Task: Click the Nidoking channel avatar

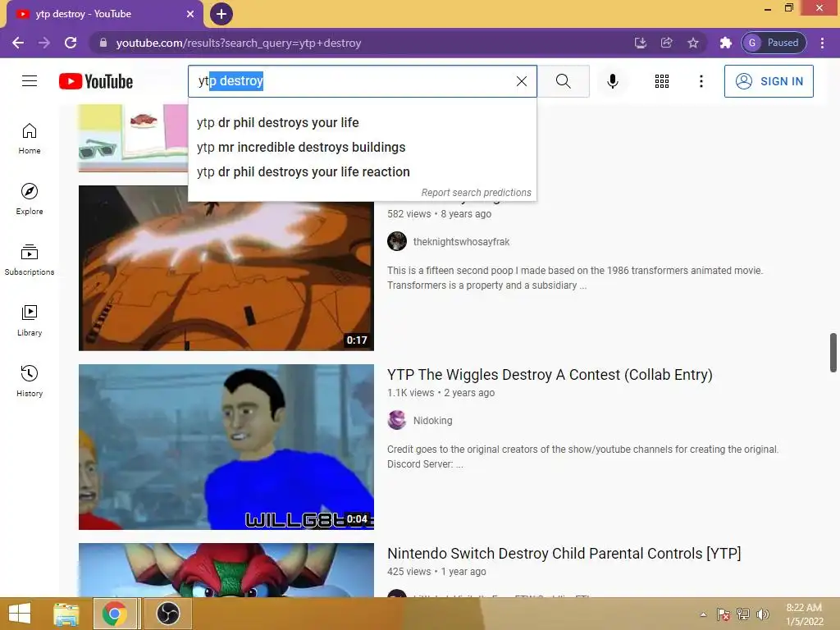Action: pos(397,421)
